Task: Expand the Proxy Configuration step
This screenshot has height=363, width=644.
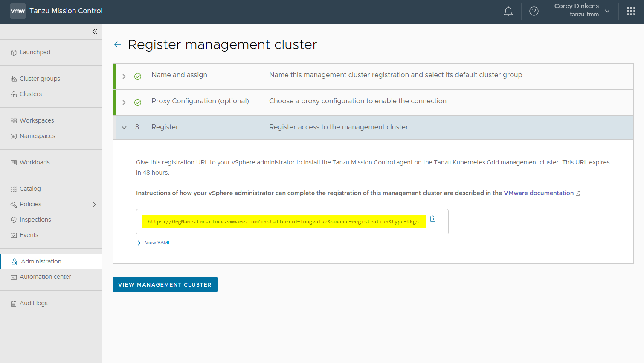Action: pyautogui.click(x=124, y=102)
